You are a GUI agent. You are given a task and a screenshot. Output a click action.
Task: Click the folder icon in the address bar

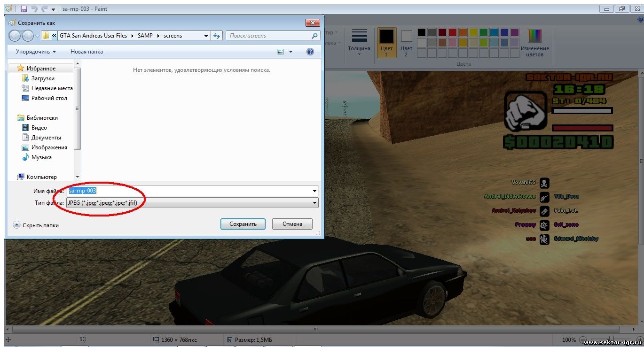[x=46, y=36]
